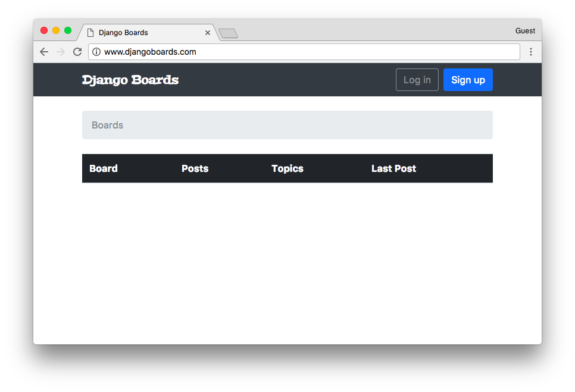Click the back navigation arrow
The height and width of the screenshot is (392, 575).
pyautogui.click(x=43, y=52)
